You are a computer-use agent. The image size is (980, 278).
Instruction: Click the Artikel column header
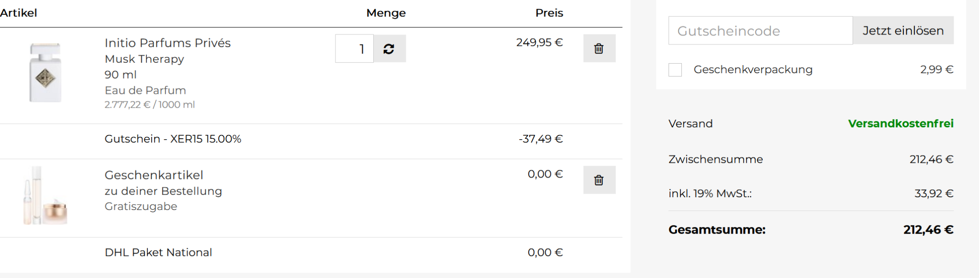click(x=19, y=13)
